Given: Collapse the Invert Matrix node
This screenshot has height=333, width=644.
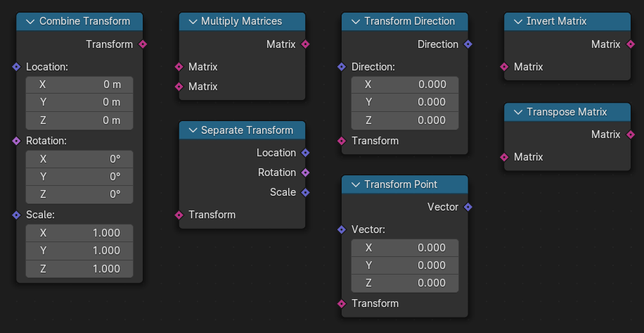Looking at the screenshot, I should (x=518, y=21).
